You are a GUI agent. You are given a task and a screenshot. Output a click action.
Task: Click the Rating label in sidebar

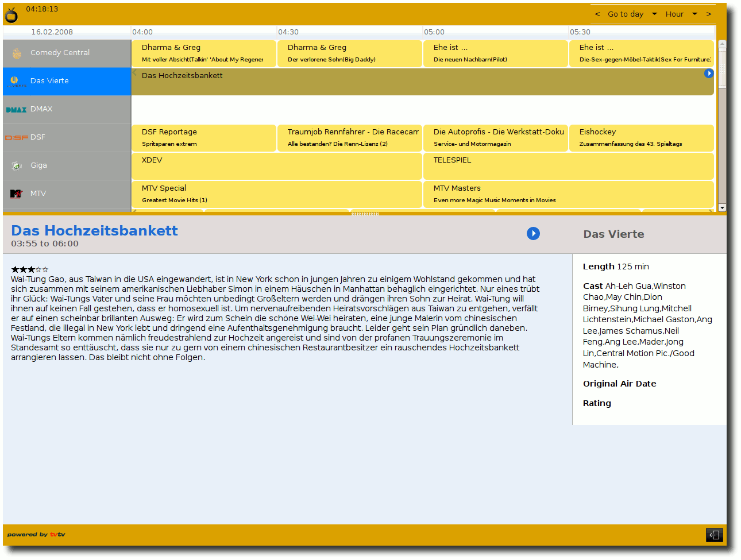click(597, 403)
